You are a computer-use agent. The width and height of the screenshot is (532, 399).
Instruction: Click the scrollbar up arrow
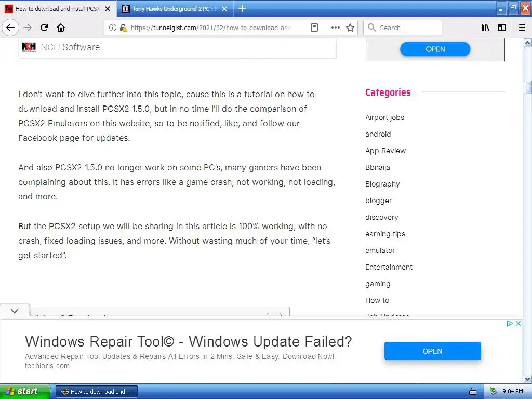tap(527, 43)
